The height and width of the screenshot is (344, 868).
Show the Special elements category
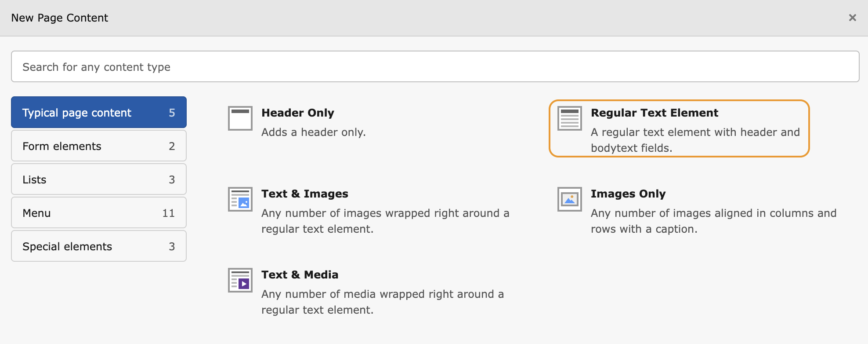coord(99,246)
